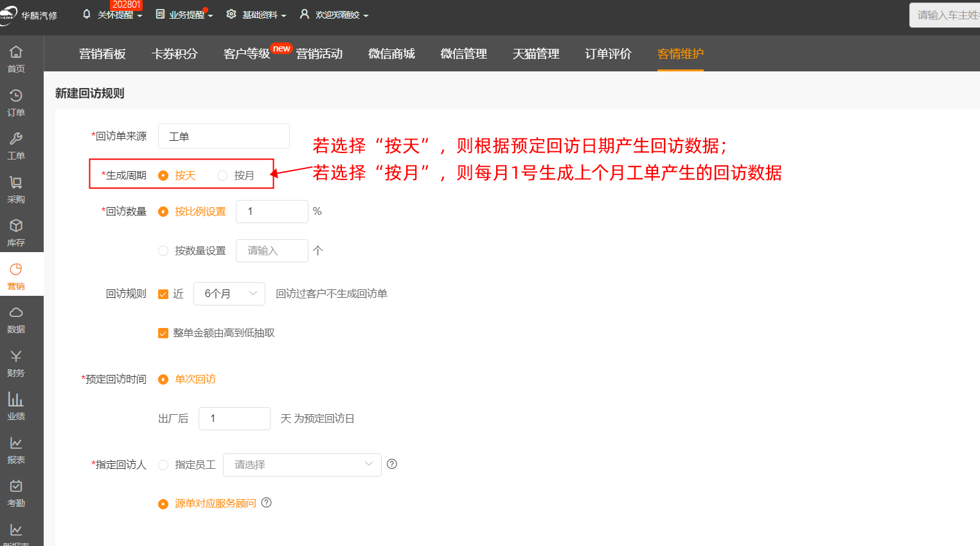Click the 出厂后 days input field

235,418
